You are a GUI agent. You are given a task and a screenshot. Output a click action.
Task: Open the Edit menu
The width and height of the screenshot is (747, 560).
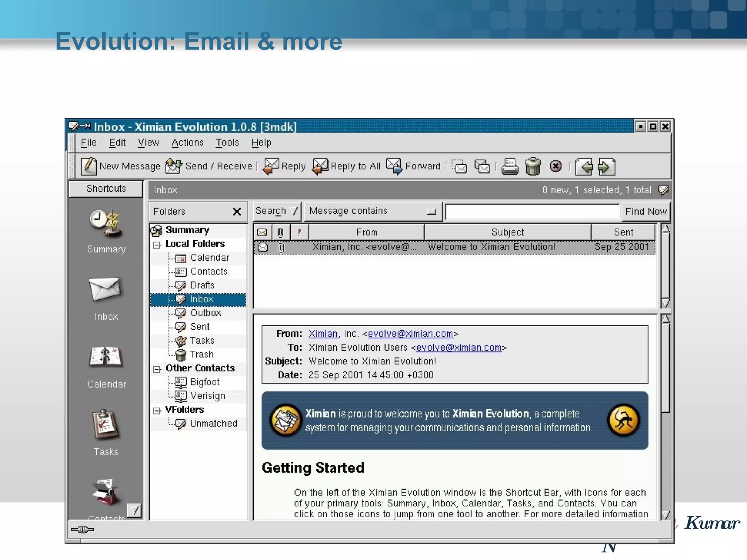117,143
